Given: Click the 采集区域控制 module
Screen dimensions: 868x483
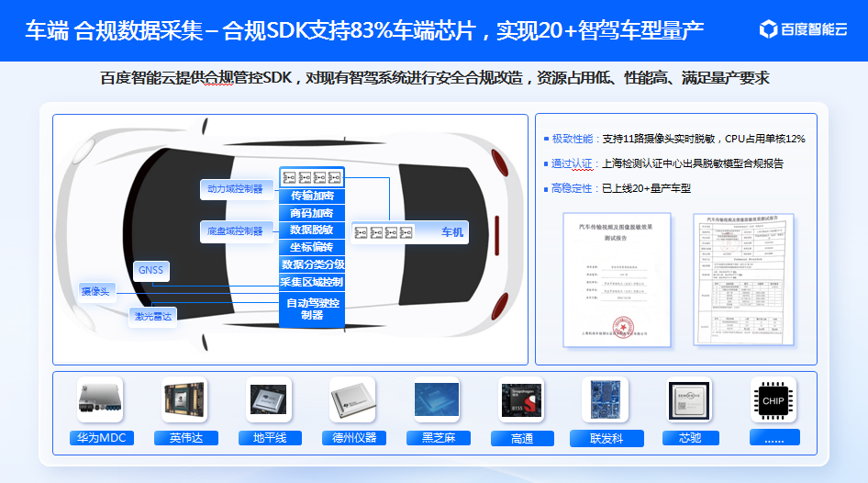Looking at the screenshot, I should coord(312,282).
